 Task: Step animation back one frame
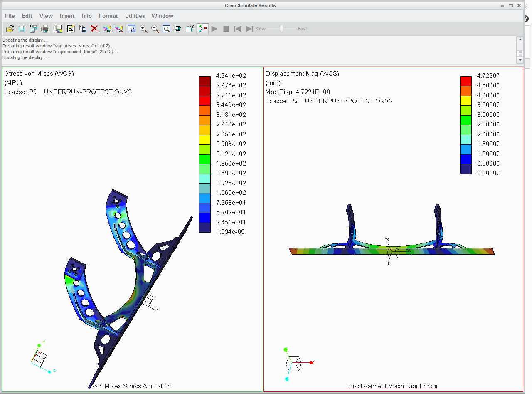[x=238, y=29]
